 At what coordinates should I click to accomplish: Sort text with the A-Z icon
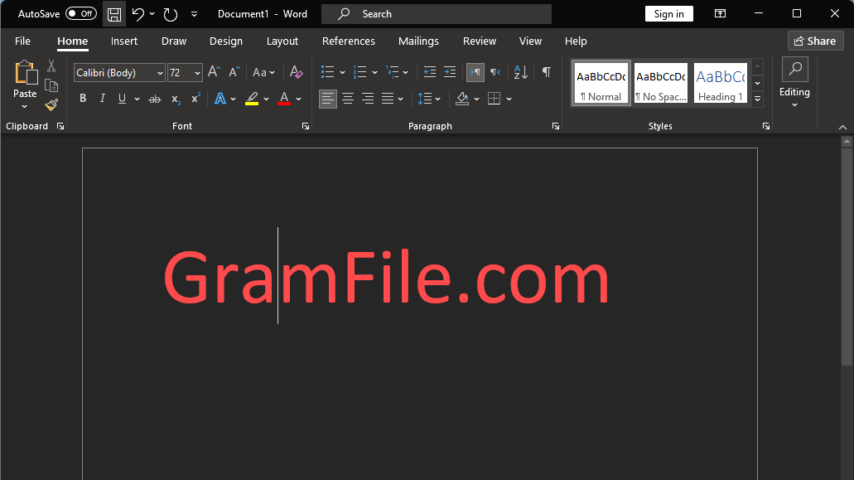pyautogui.click(x=521, y=72)
